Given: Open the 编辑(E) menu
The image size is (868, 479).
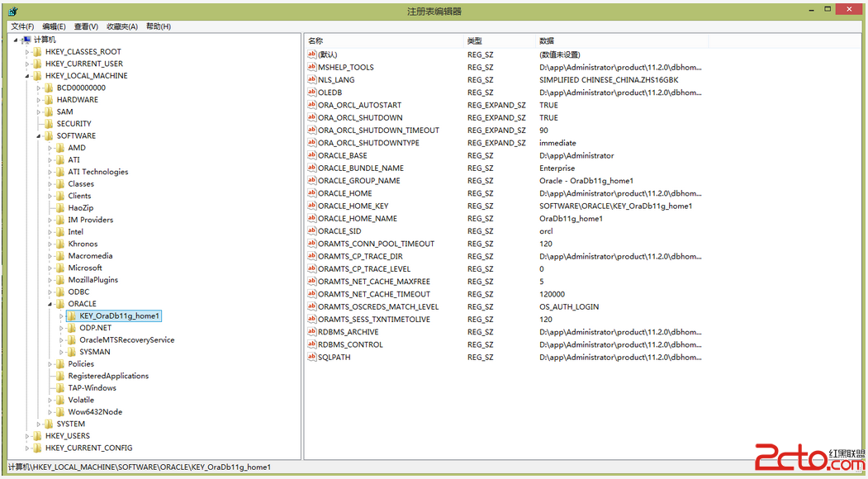Looking at the screenshot, I should pos(55,26).
